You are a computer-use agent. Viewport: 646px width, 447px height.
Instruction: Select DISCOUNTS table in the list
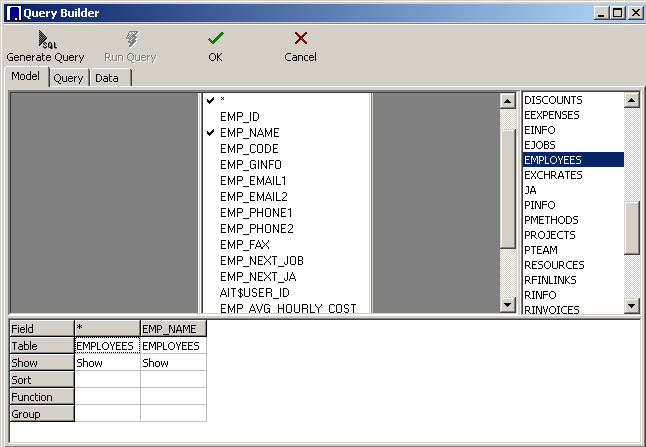(553, 100)
